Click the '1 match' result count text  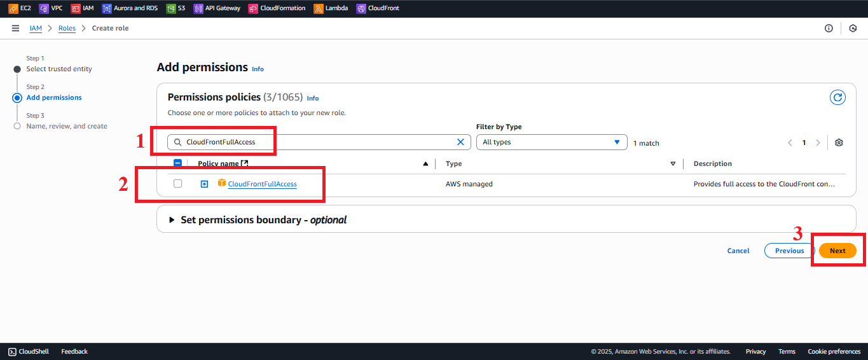click(x=646, y=143)
